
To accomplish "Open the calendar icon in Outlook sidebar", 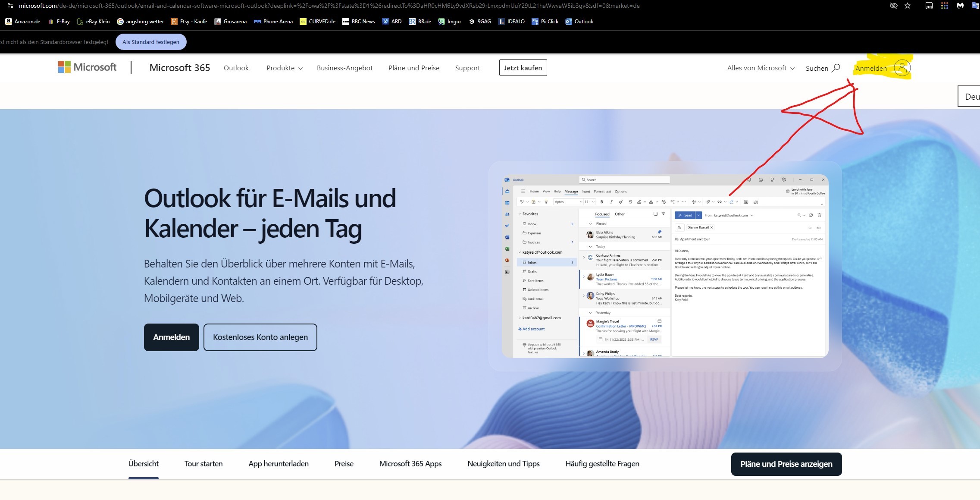I will pyautogui.click(x=507, y=203).
